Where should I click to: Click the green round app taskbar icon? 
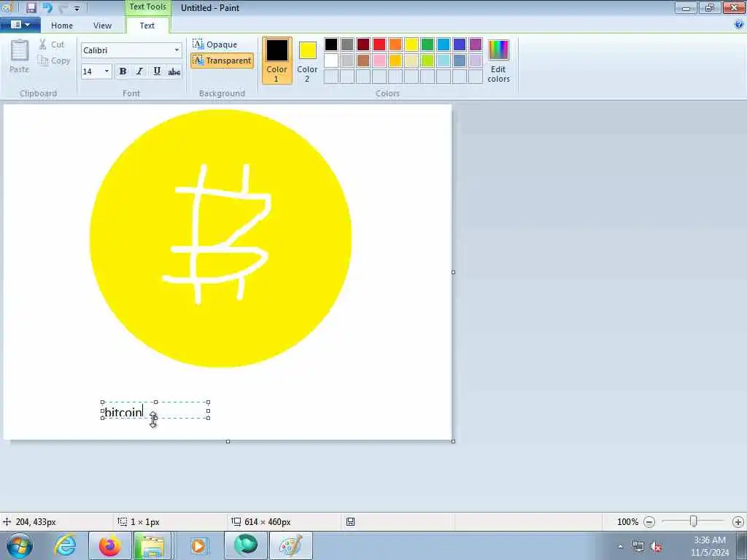tap(245, 545)
